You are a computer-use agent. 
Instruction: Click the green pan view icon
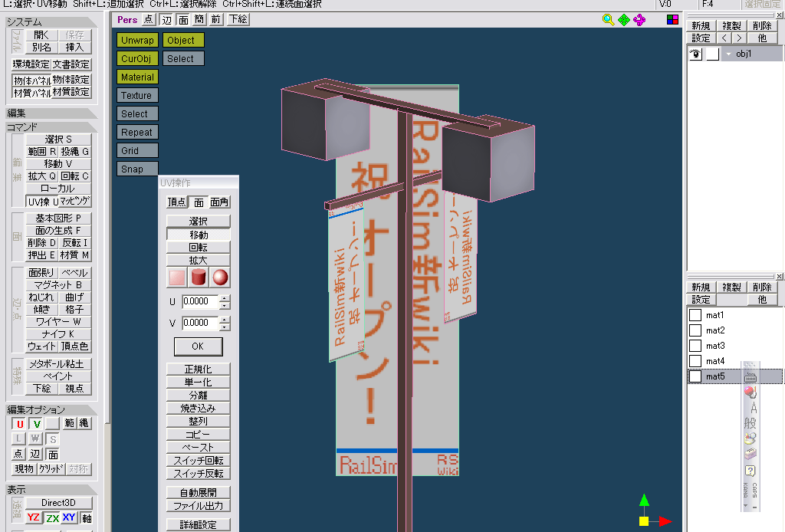click(624, 20)
